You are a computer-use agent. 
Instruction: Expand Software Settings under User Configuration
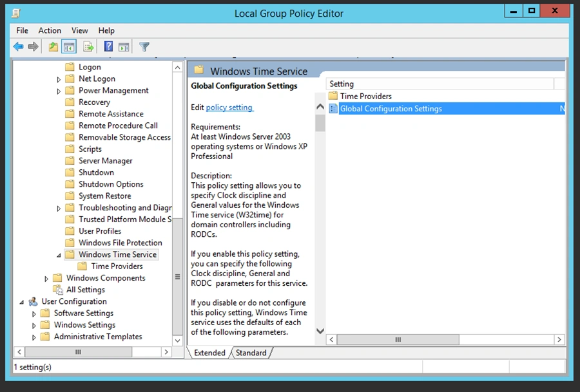34,313
